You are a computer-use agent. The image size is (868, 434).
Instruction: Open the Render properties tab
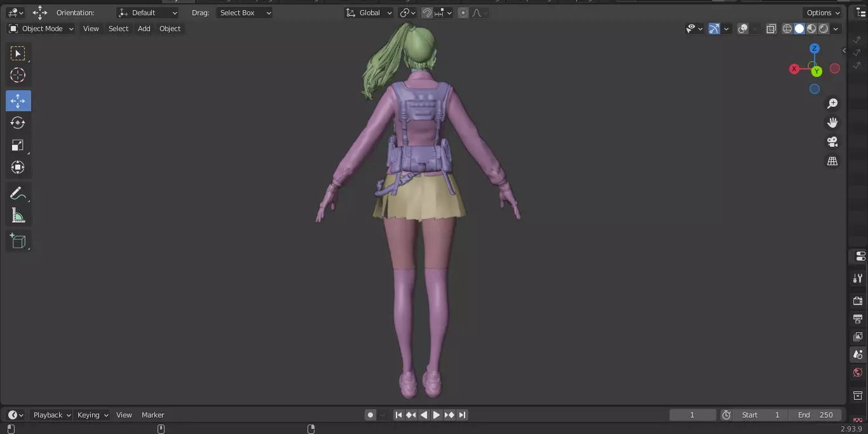coord(858,301)
